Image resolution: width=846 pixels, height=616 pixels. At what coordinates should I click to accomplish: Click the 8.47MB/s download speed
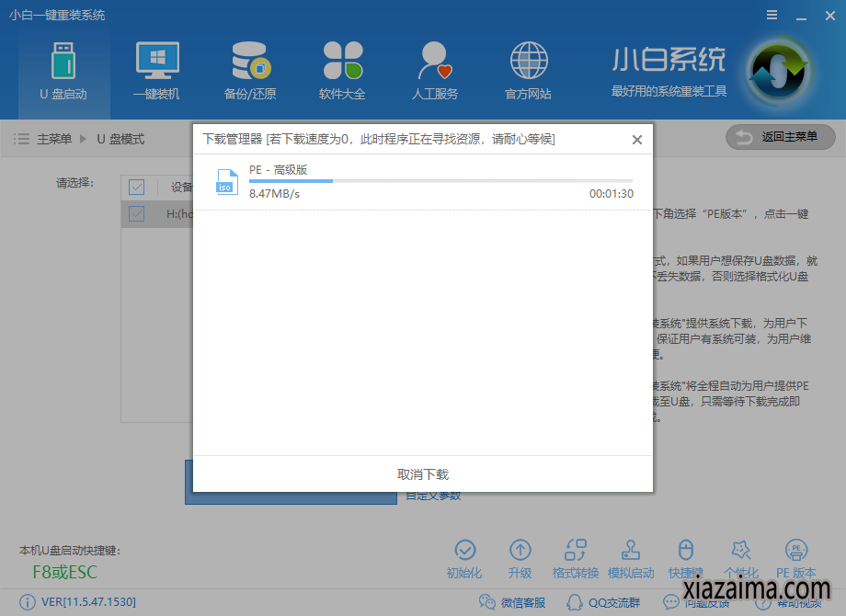tap(274, 194)
